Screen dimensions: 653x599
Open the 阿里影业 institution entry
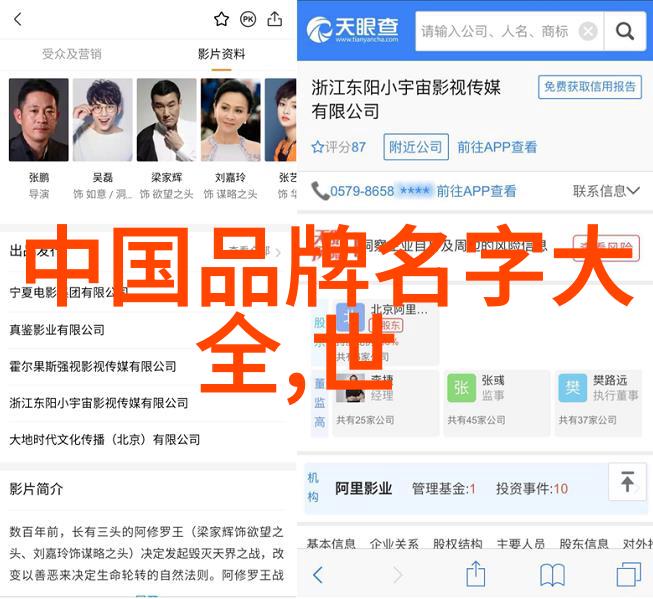[364, 488]
